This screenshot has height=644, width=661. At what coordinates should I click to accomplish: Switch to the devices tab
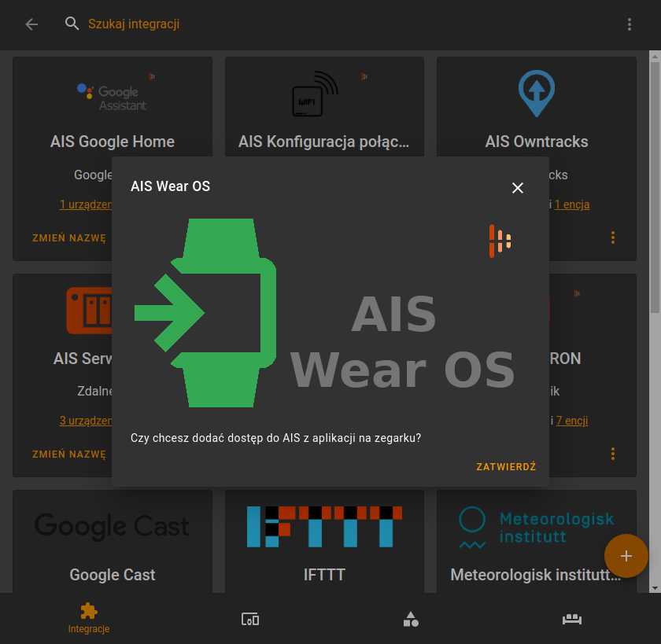(250, 619)
